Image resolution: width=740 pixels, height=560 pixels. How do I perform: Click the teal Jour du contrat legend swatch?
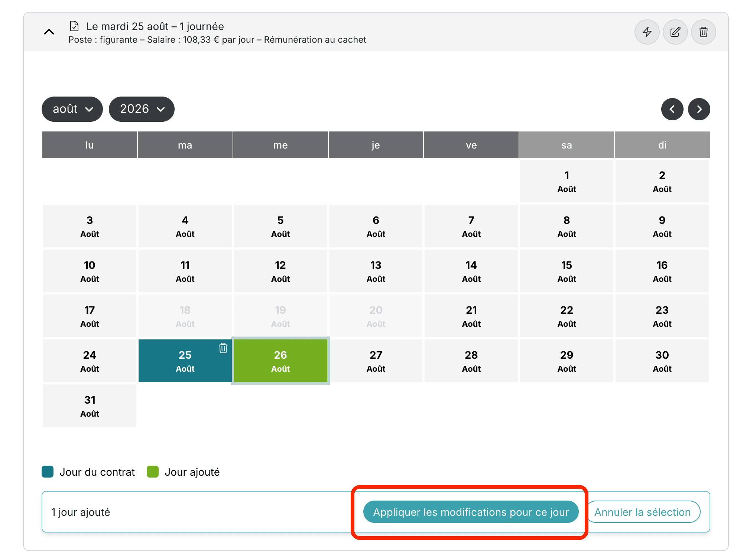[x=48, y=472]
